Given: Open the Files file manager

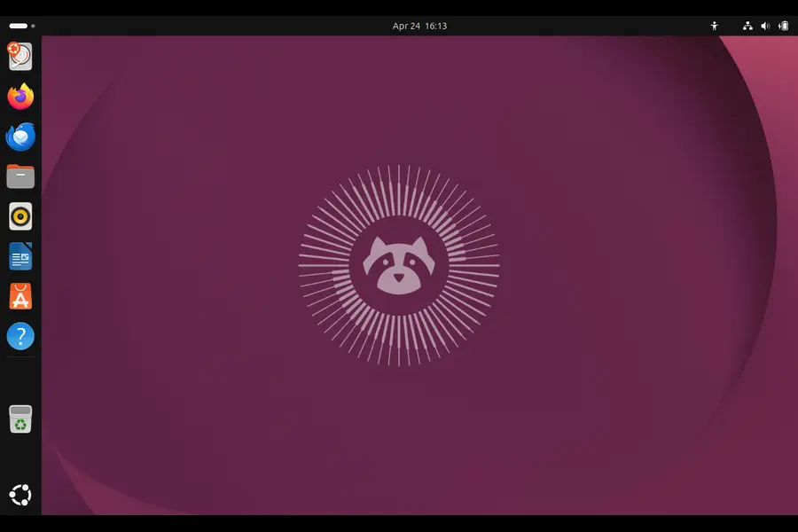Looking at the screenshot, I should (x=20, y=176).
